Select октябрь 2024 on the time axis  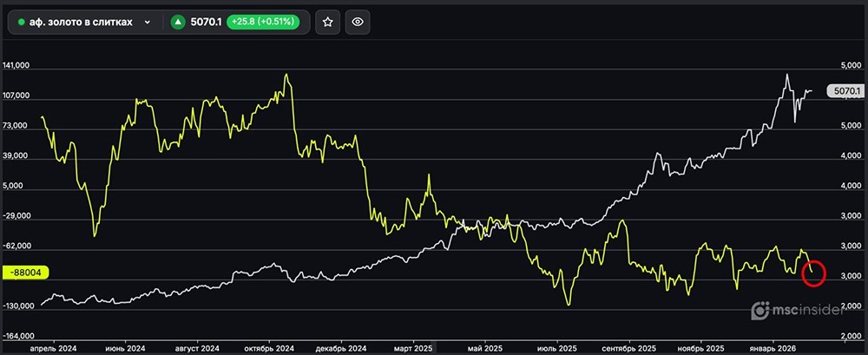pos(269,349)
